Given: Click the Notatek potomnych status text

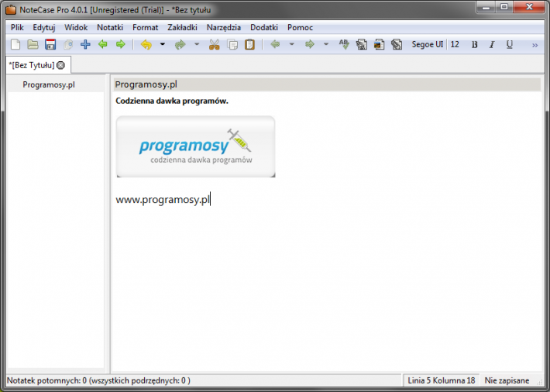Looking at the screenshot, I should [x=98, y=380].
